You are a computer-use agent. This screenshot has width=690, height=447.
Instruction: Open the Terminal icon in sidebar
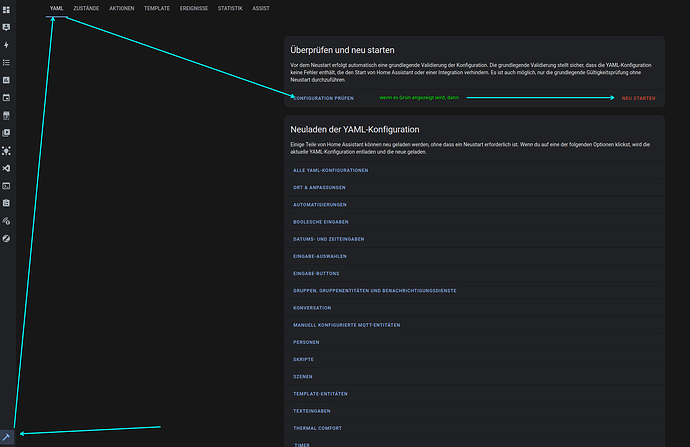6,185
